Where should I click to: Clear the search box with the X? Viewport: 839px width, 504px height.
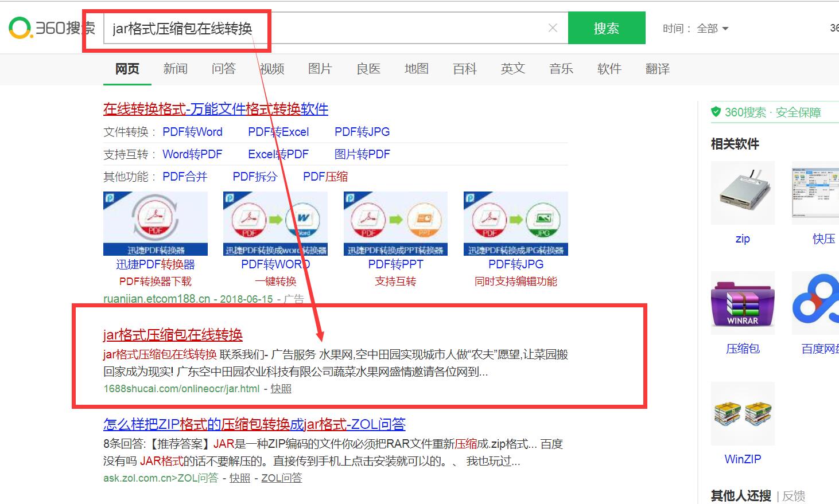click(552, 28)
